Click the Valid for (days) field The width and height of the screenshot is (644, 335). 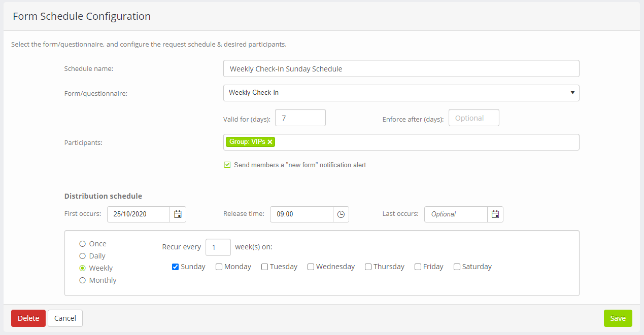[x=300, y=118]
